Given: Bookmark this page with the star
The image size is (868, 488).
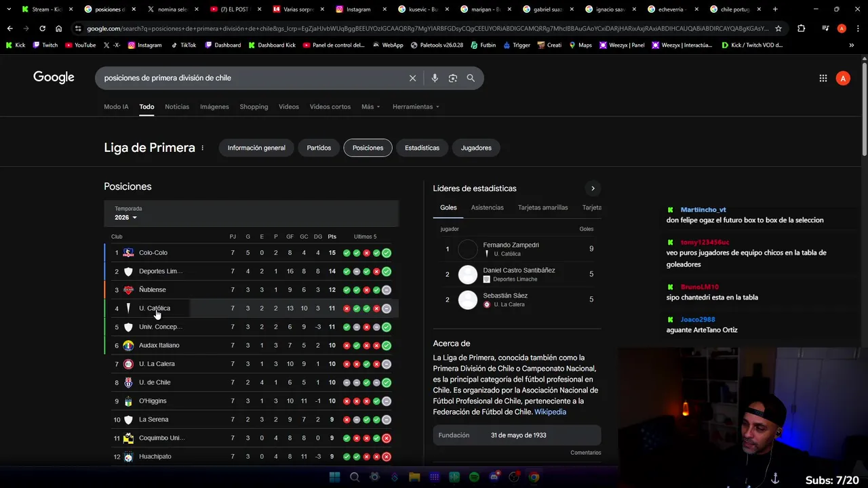Looking at the screenshot, I should click(778, 28).
